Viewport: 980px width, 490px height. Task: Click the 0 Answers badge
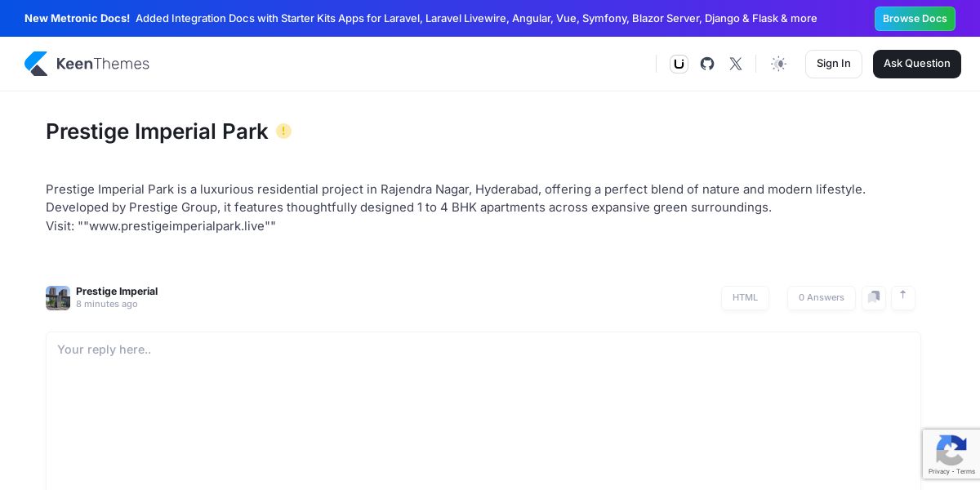822,298
